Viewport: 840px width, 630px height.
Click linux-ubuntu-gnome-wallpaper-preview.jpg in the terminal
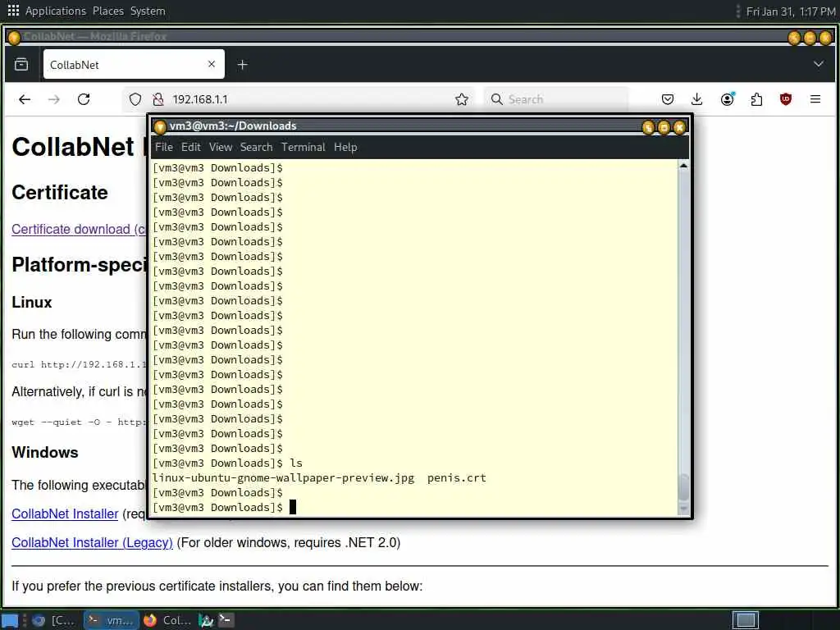coord(283,478)
